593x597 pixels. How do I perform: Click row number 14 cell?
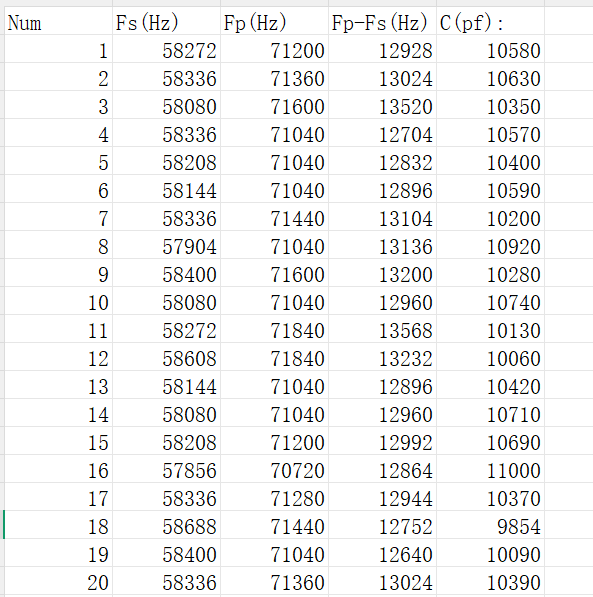coord(58,413)
